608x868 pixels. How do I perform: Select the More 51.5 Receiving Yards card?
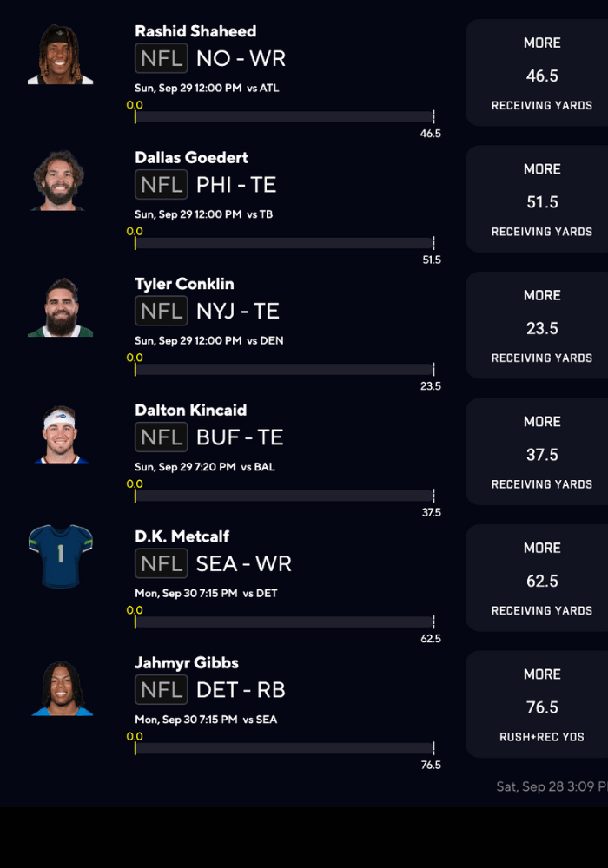pyautogui.click(x=540, y=200)
